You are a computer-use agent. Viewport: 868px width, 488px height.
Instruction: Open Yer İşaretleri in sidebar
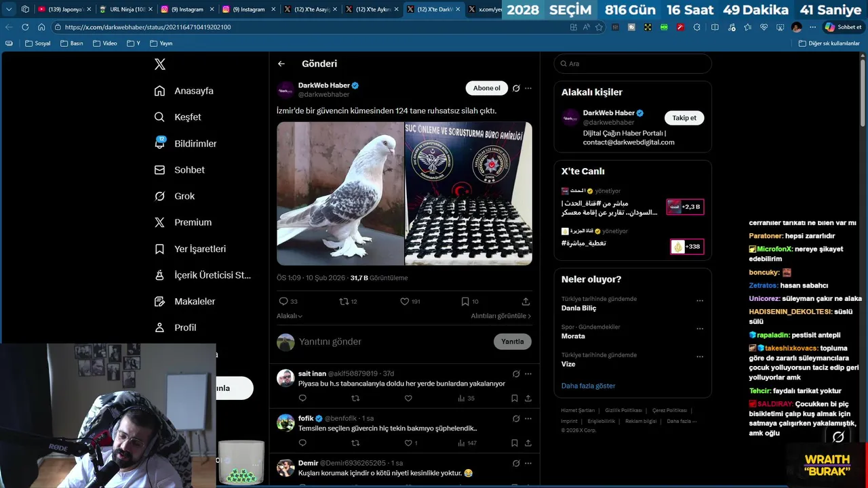[191, 249]
